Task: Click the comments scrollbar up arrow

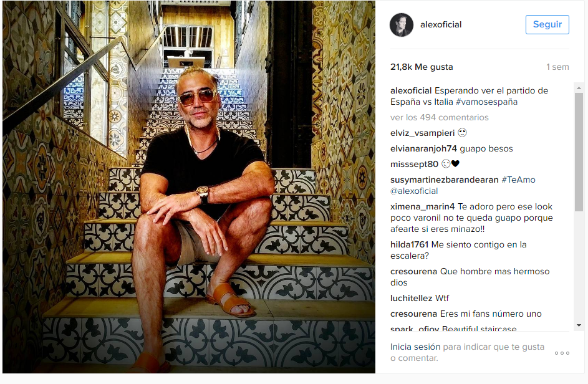Action: [x=579, y=88]
